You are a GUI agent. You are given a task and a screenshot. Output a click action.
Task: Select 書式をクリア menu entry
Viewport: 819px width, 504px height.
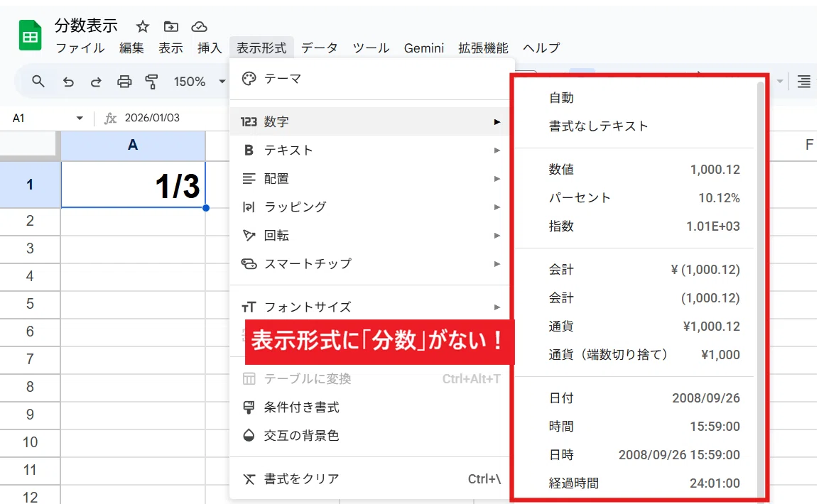370,479
